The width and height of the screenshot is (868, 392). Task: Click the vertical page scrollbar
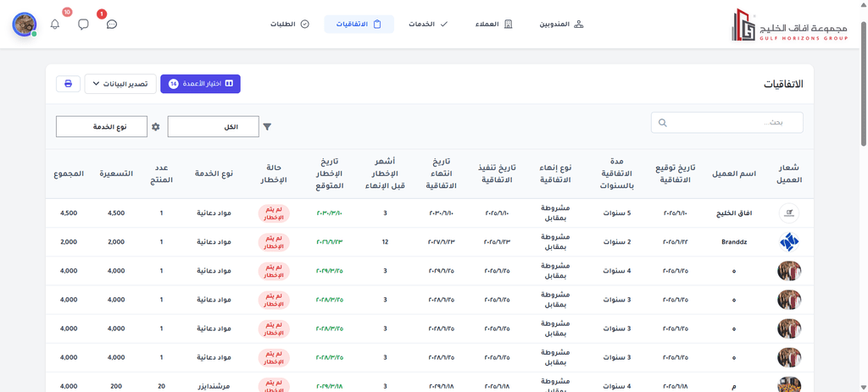(x=864, y=83)
